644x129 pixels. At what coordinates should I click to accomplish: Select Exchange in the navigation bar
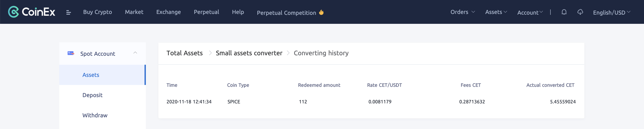(x=169, y=12)
